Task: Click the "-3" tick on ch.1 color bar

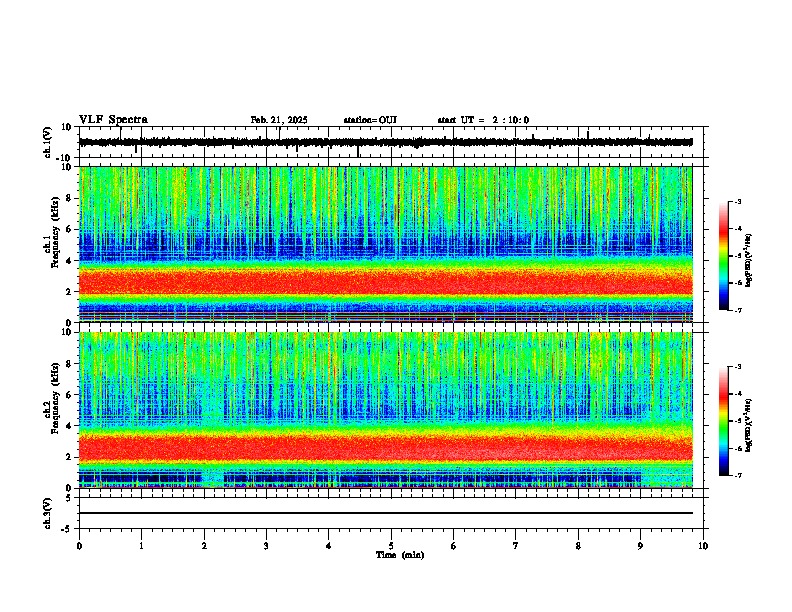Action: (737, 202)
